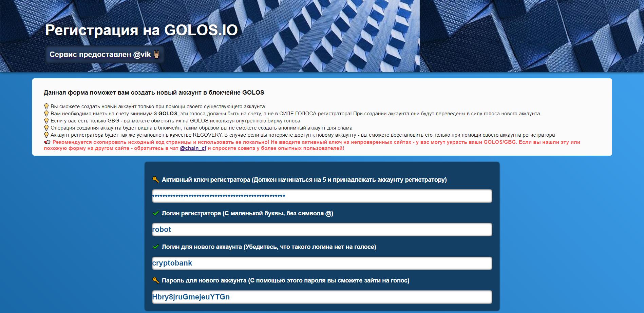
Task: Click the key icon beside active key label
Action: click(156, 180)
